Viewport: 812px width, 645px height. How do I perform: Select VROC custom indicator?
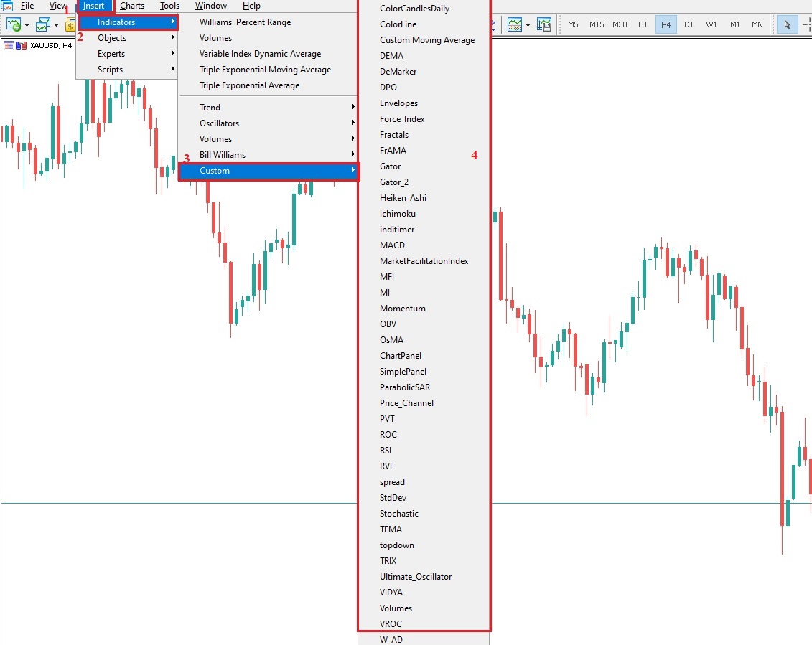click(424, 624)
